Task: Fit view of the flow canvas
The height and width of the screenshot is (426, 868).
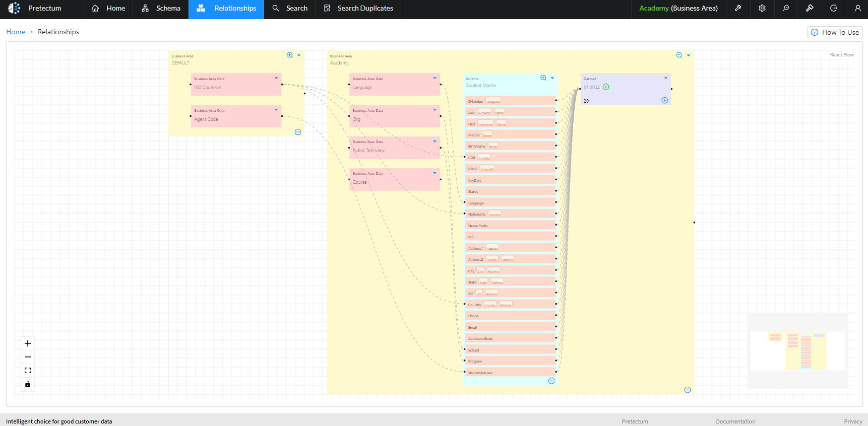Action: pos(28,371)
